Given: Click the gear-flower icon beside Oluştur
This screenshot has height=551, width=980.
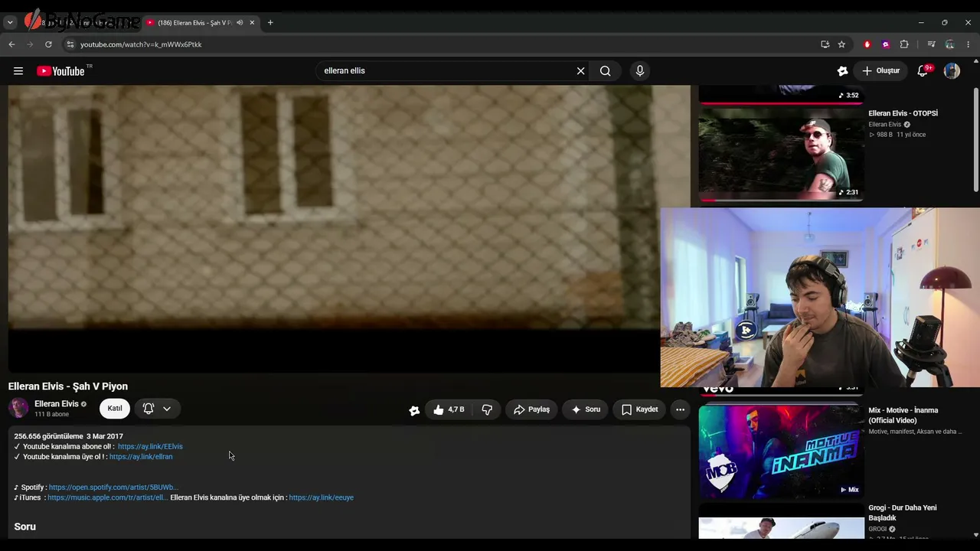Looking at the screenshot, I should (x=842, y=71).
